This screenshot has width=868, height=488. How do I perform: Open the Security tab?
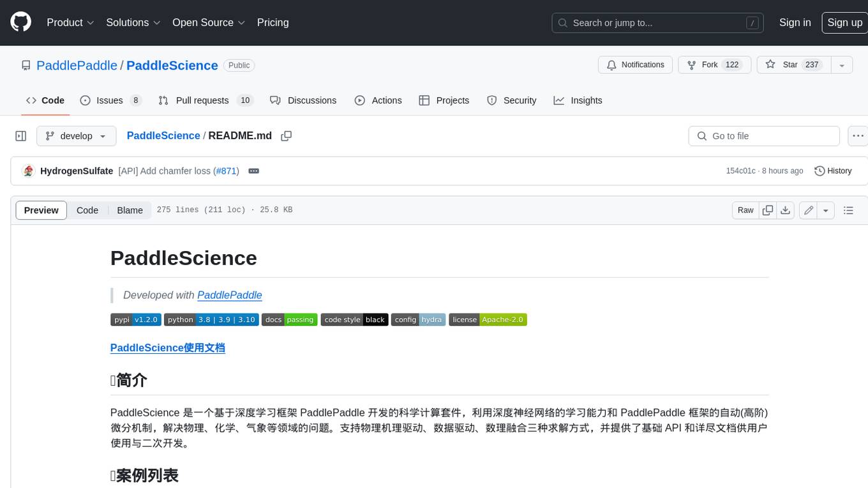click(512, 100)
